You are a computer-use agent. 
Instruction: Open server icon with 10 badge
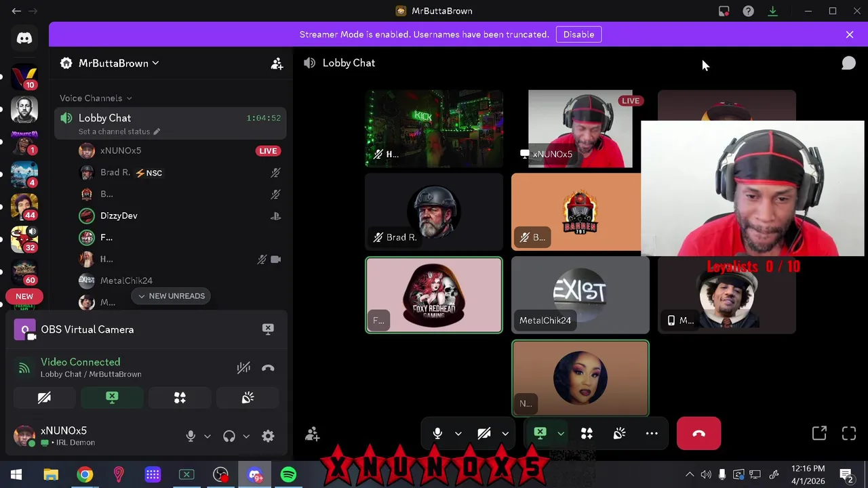coord(24,77)
